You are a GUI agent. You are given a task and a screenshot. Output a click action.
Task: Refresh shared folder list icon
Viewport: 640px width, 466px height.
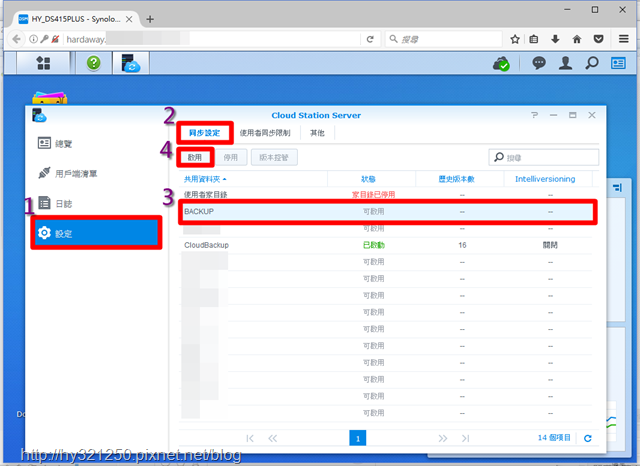click(588, 438)
